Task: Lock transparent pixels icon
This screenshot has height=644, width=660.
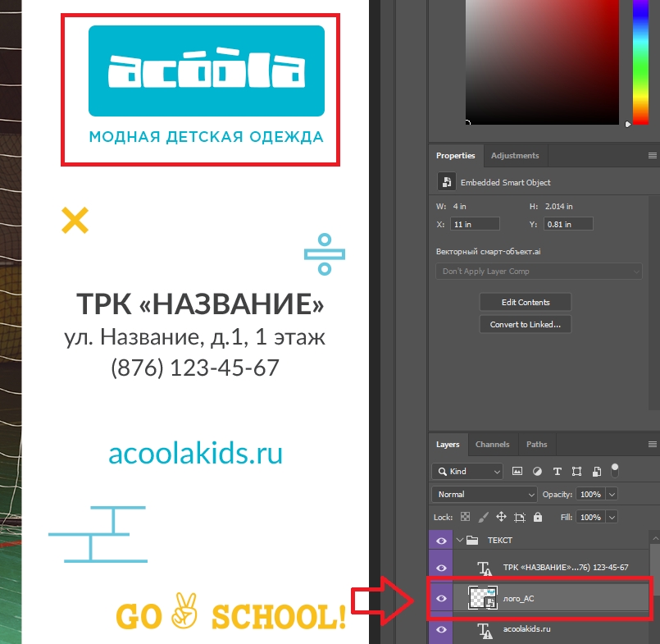Action: pos(465,517)
